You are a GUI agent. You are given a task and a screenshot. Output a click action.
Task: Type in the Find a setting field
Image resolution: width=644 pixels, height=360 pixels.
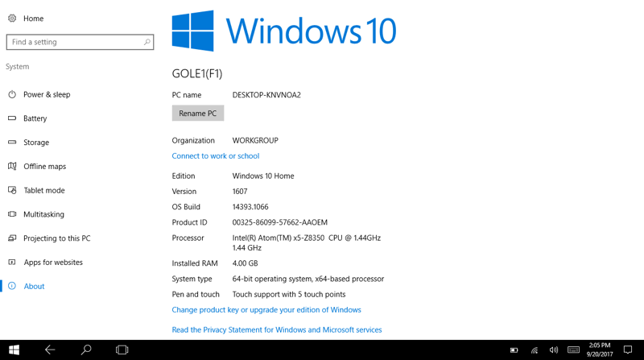74,42
